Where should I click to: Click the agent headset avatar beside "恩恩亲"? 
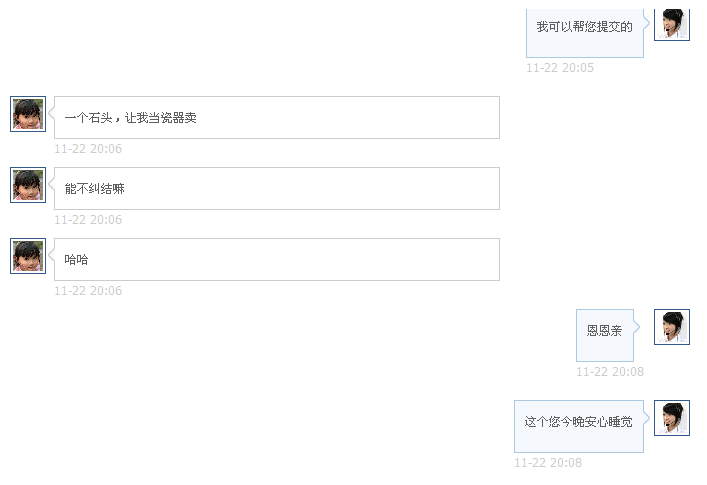(x=671, y=327)
